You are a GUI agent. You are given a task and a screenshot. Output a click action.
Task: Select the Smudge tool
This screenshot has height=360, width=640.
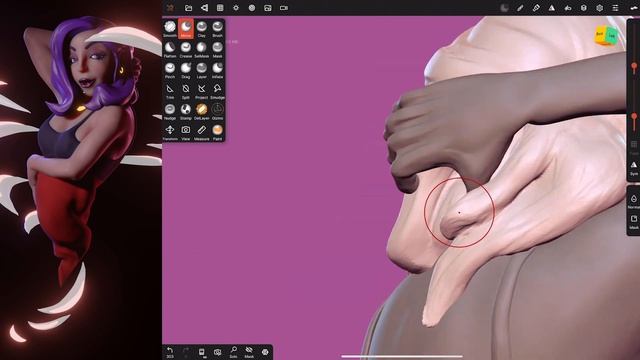click(x=218, y=91)
